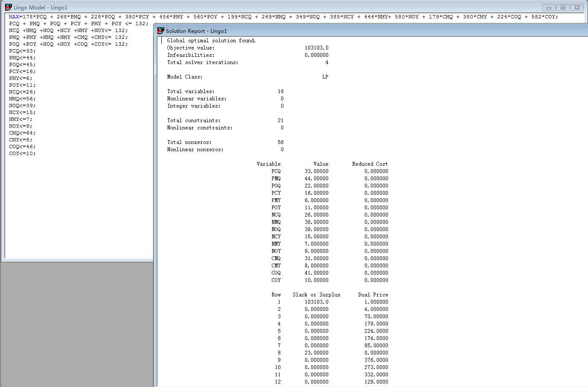This screenshot has height=387, width=588.
Task: Click the value 36.00000 in the NMQ row
Action: [x=317, y=222]
